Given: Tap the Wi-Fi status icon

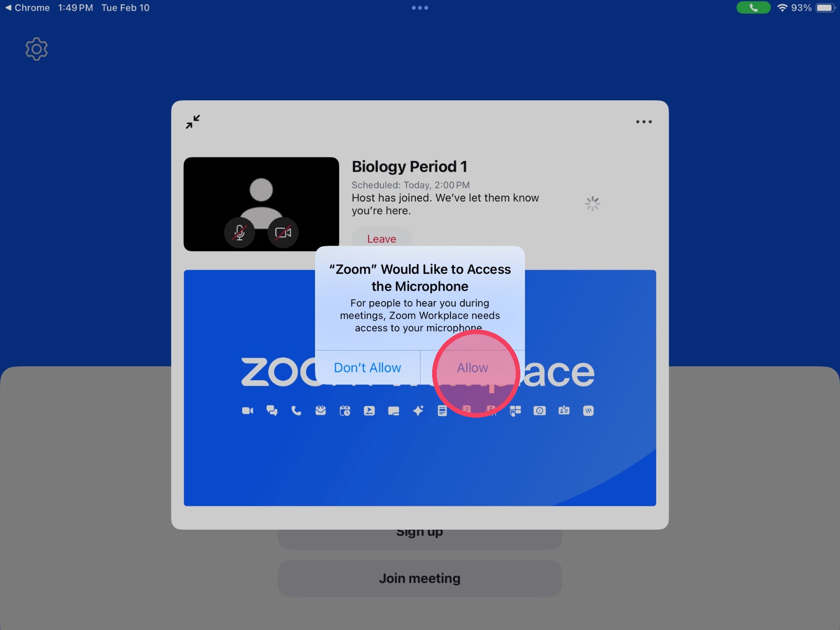Looking at the screenshot, I should point(782,8).
